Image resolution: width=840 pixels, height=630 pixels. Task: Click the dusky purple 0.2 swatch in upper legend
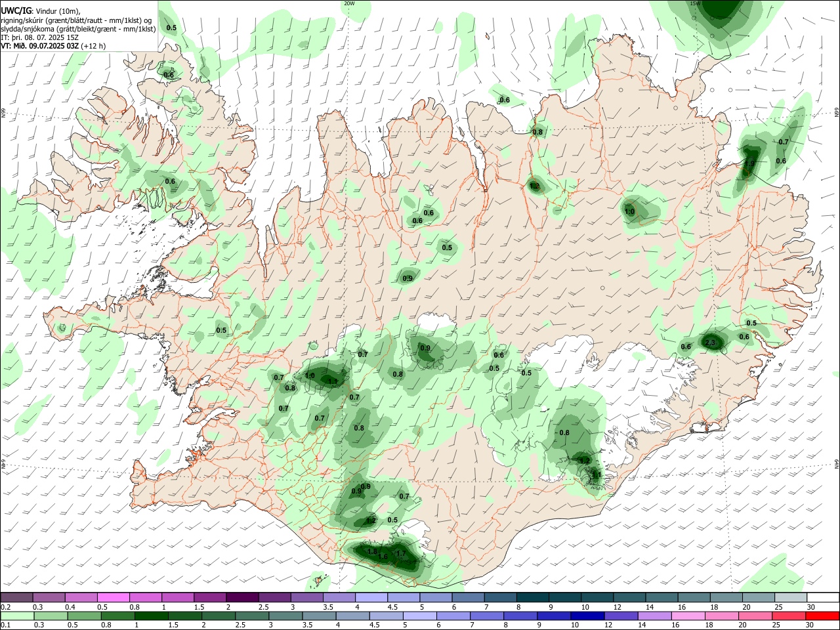(x=16, y=597)
